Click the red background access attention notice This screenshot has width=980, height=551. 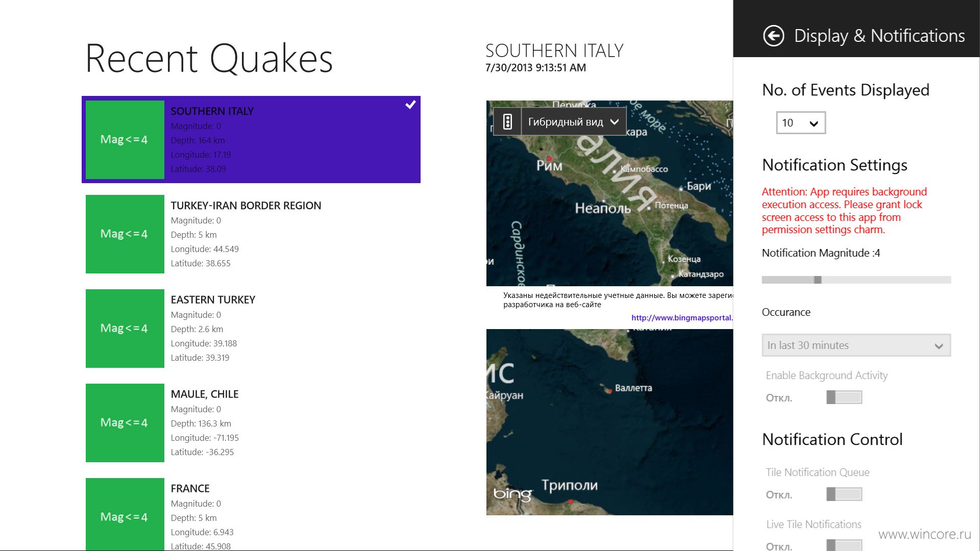(844, 211)
